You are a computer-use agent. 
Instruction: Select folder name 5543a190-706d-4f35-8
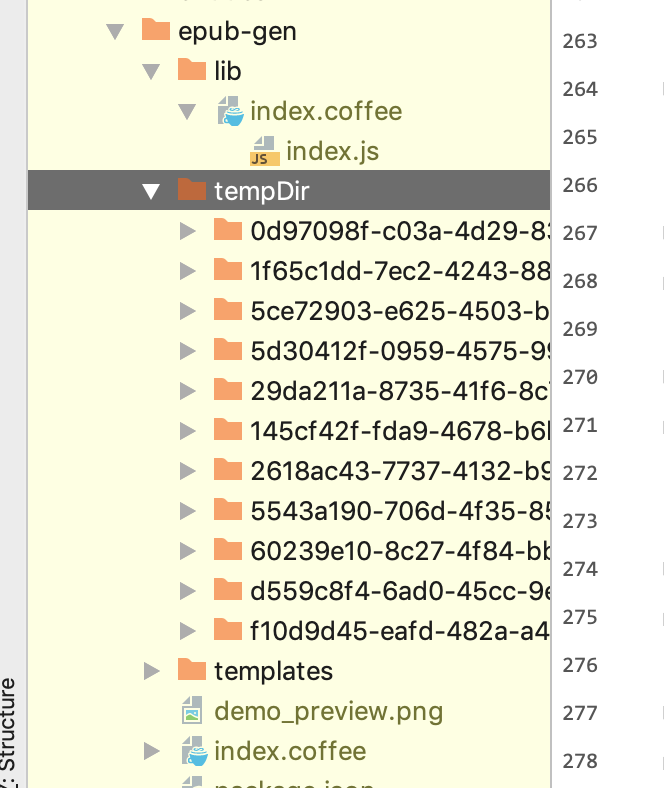pos(400,511)
